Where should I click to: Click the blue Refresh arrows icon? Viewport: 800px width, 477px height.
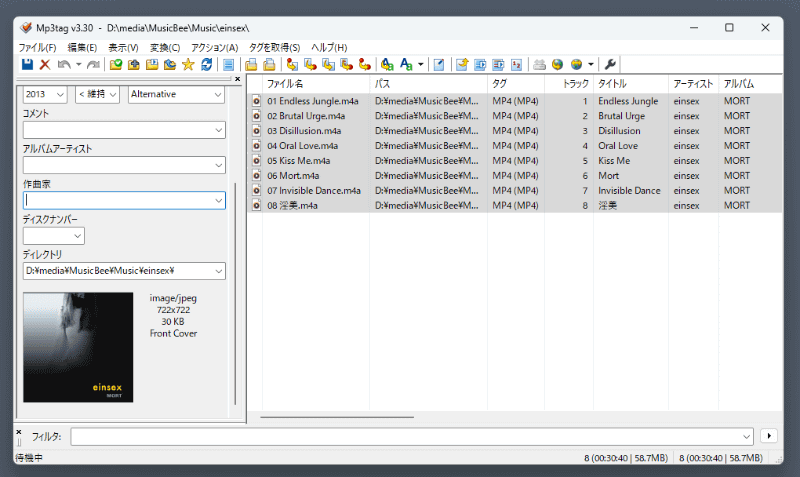pos(206,64)
